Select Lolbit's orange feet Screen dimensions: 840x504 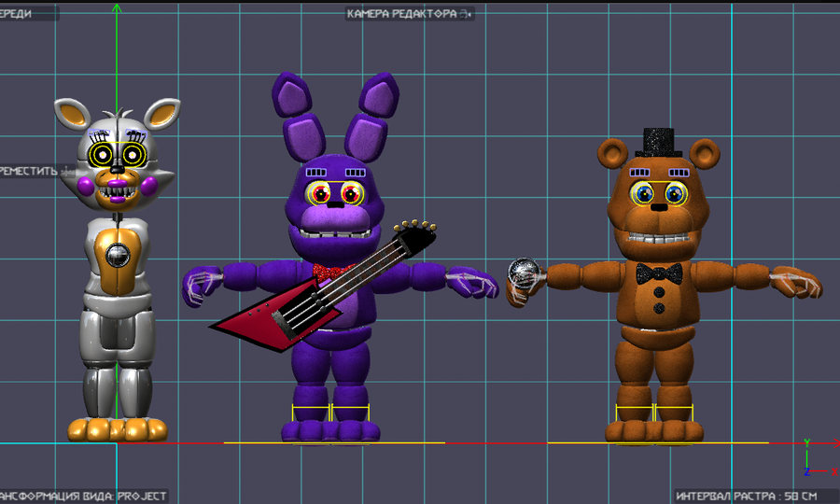pyautogui.click(x=118, y=429)
